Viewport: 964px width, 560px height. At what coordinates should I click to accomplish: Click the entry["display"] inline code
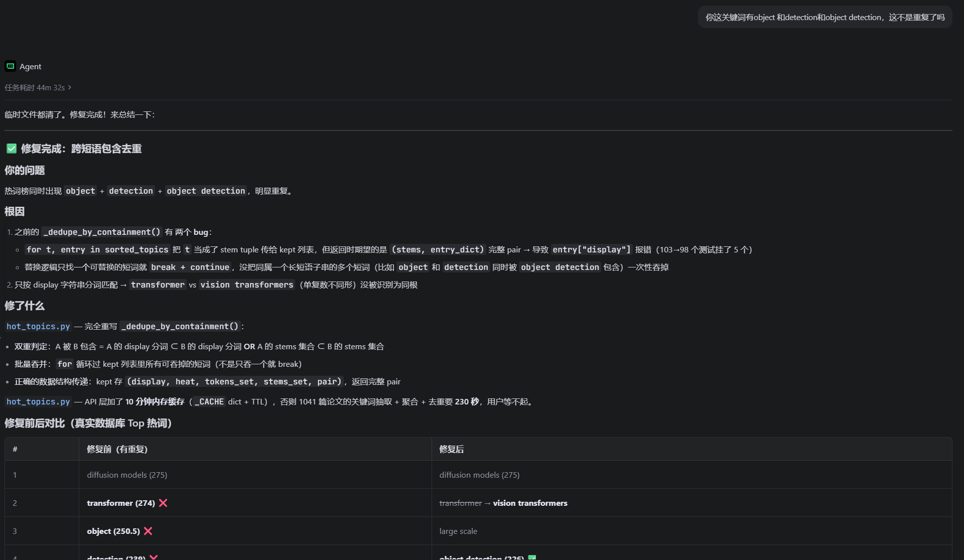(592, 249)
